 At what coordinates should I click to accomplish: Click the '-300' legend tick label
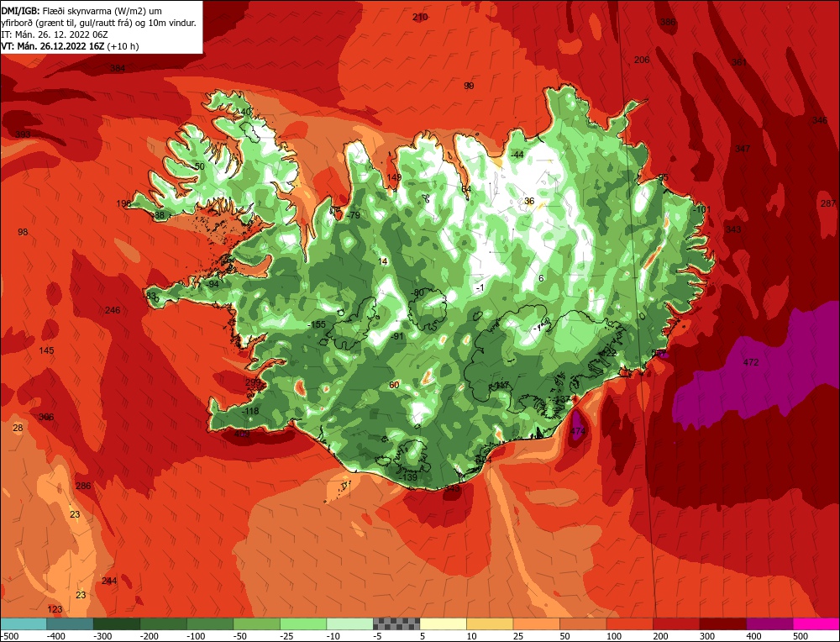102,636
